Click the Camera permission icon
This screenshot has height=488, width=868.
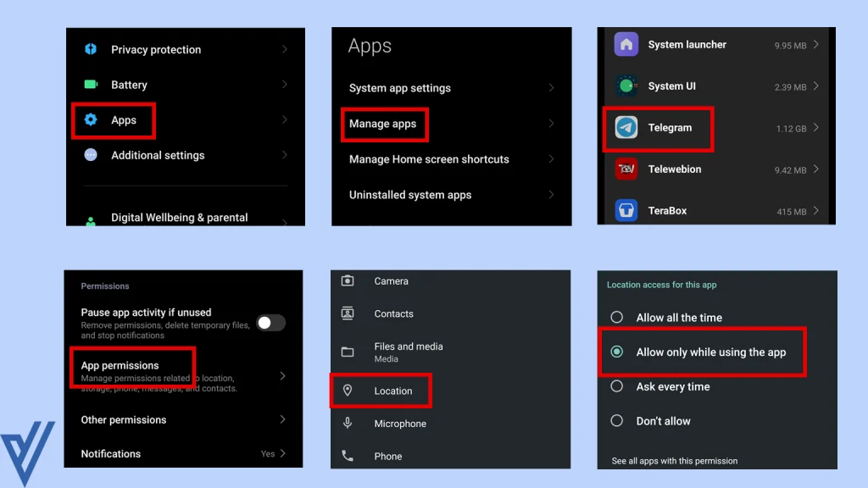pos(348,281)
